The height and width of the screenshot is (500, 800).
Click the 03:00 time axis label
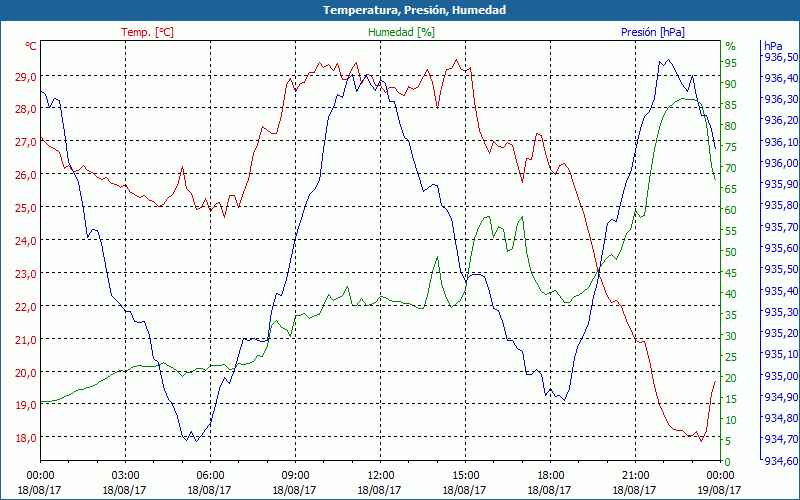[126, 475]
